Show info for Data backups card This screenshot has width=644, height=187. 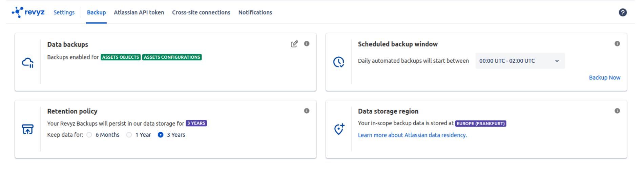307,44
